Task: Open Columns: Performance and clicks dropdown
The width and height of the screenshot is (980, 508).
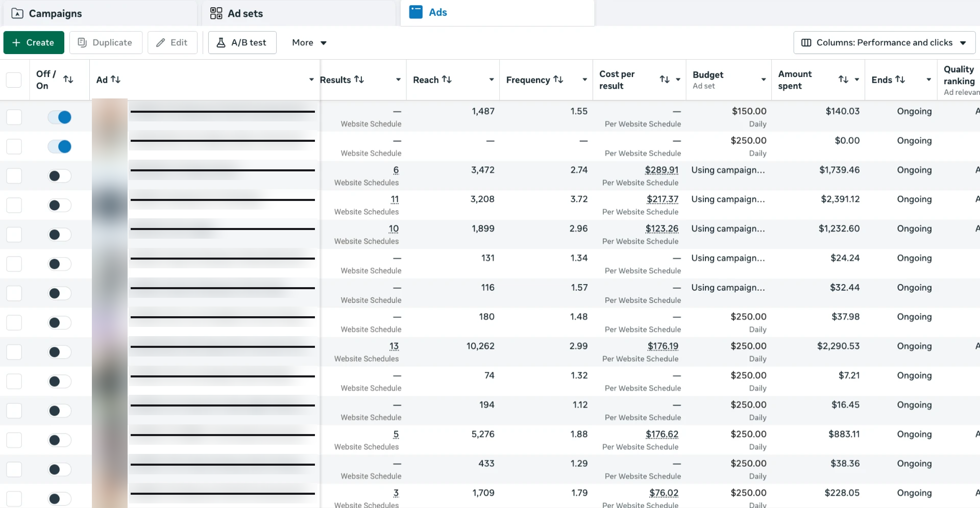Action: (x=884, y=42)
